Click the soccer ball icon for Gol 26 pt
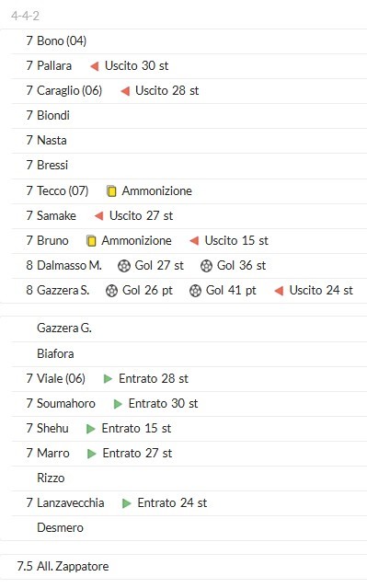This screenshot has width=367, height=588. pos(111,291)
